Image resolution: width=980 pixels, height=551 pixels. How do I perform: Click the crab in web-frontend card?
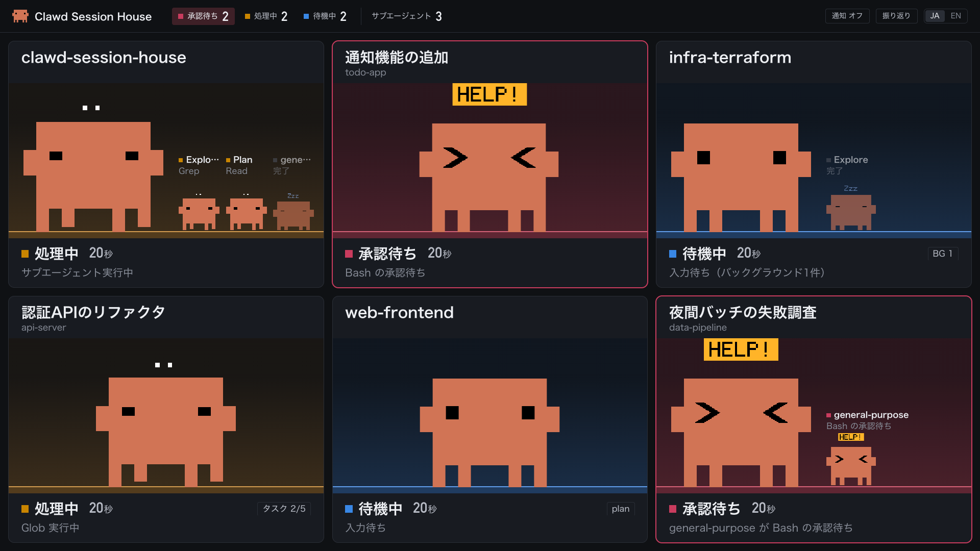click(x=489, y=432)
